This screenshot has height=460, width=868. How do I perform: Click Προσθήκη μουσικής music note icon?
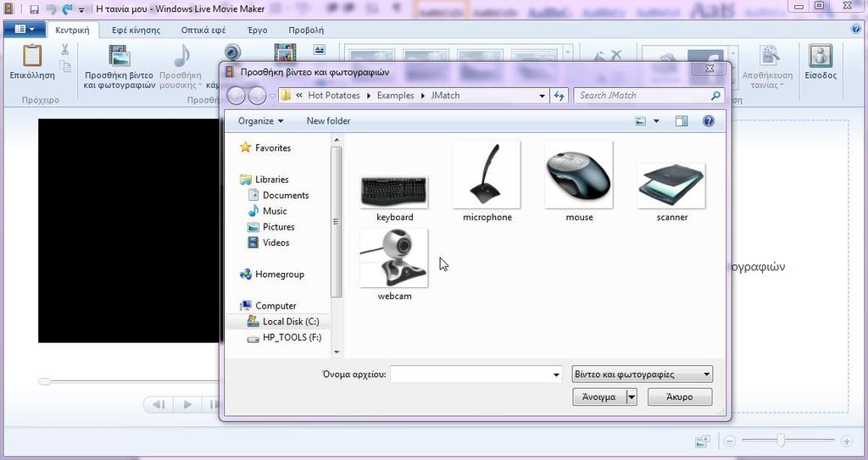[x=181, y=56]
